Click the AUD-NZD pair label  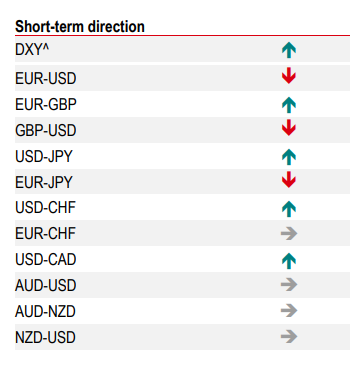pyautogui.click(x=45, y=312)
